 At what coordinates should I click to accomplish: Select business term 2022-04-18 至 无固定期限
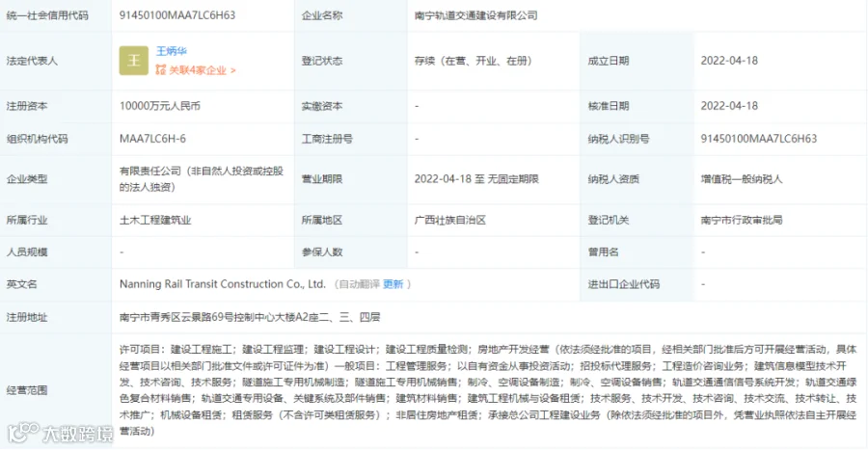[476, 179]
